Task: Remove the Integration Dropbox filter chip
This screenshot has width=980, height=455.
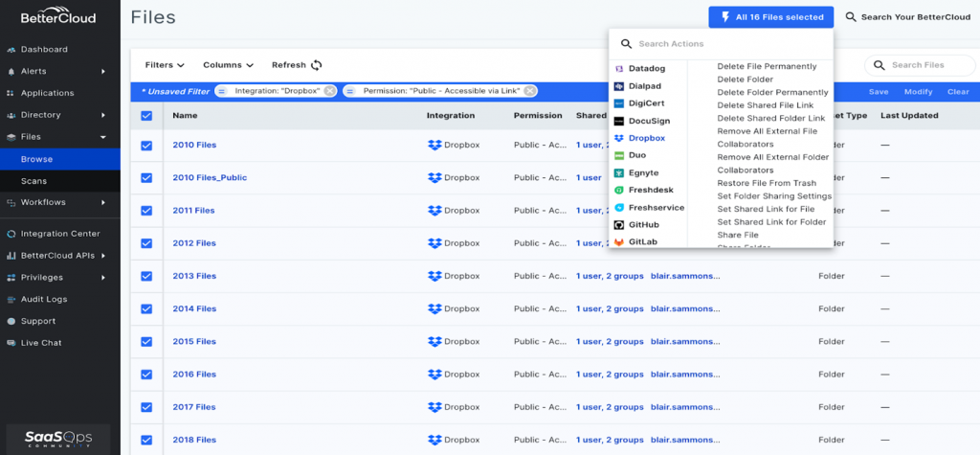Action: tap(329, 91)
